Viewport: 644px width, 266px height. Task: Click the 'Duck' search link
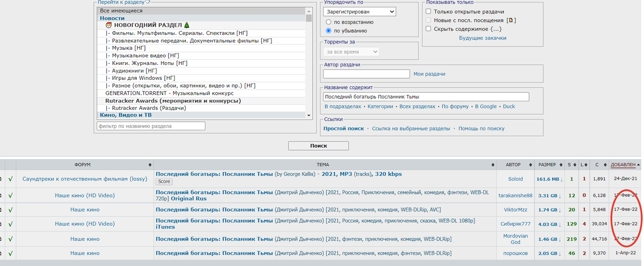point(509,107)
